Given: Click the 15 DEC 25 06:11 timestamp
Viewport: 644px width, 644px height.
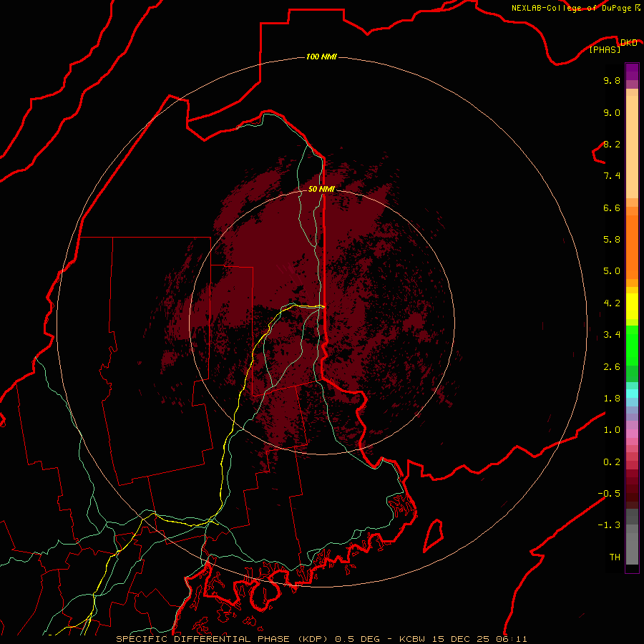Looking at the screenshot, I should tap(479, 639).
